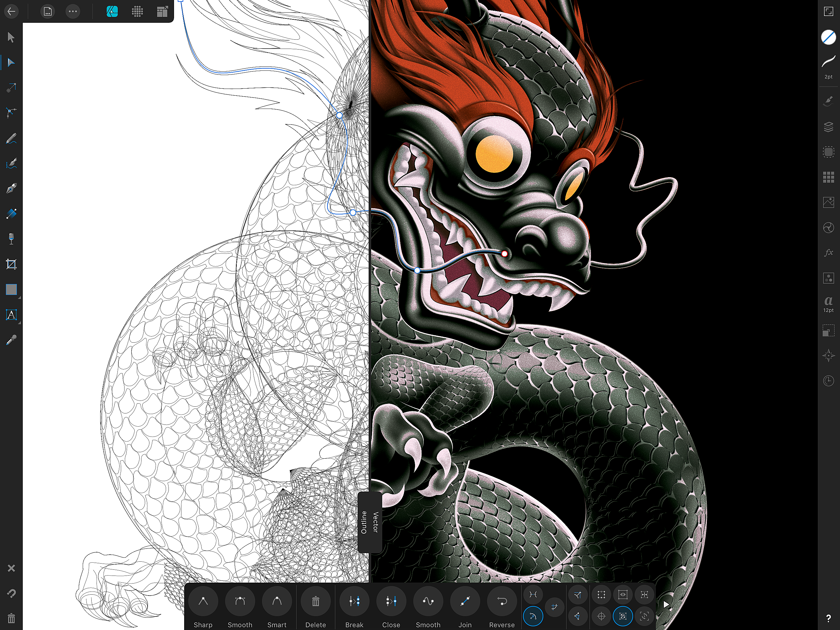Pick the Crop tool
The height and width of the screenshot is (630, 840).
coord(11,264)
